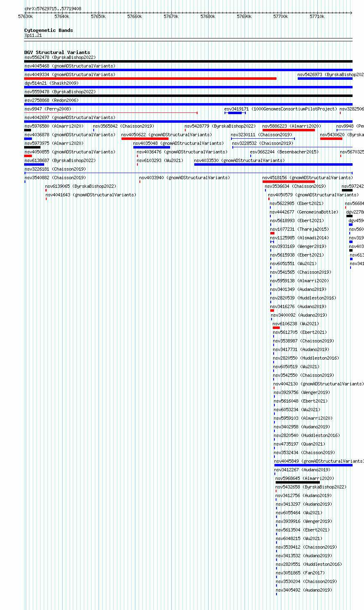
Task: Open nsv6106238 (Wu2021) variant
Action: pyautogui.click(x=296, y=324)
